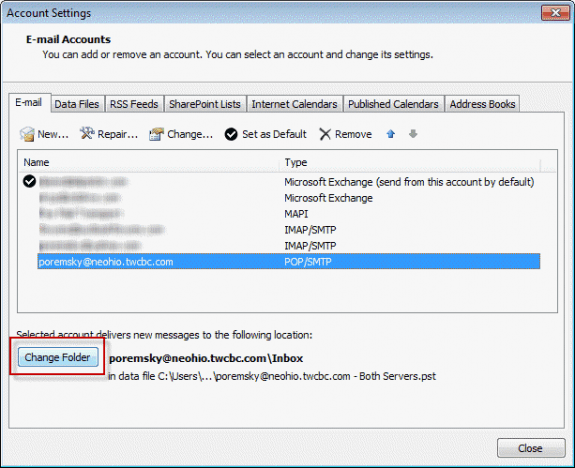This screenshot has width=575, height=468.
Task: Move account up with blue arrow
Action: pyautogui.click(x=391, y=134)
